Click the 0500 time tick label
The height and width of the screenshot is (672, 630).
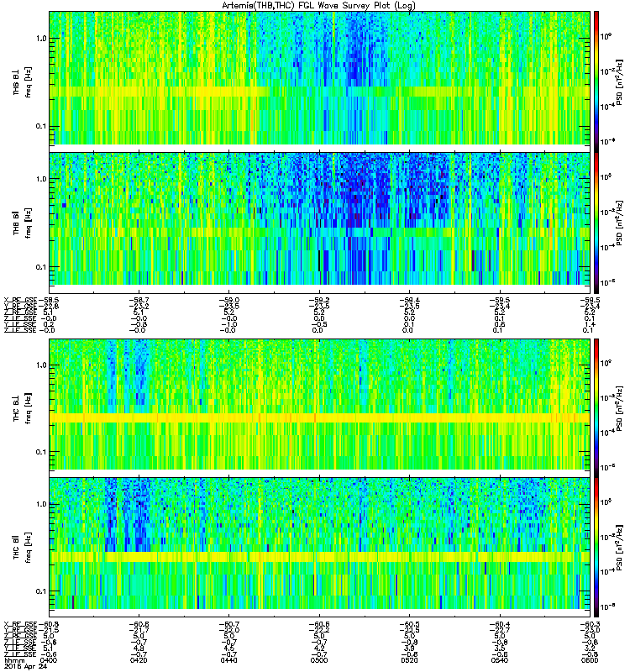click(319, 660)
